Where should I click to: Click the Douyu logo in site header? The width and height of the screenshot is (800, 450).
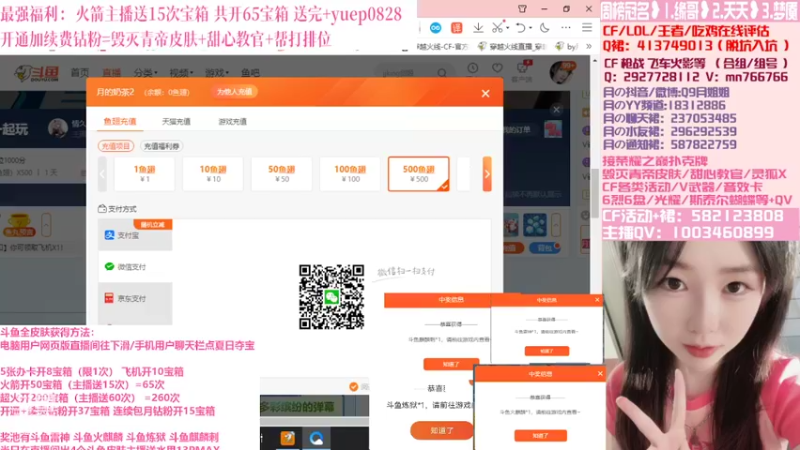coord(36,73)
